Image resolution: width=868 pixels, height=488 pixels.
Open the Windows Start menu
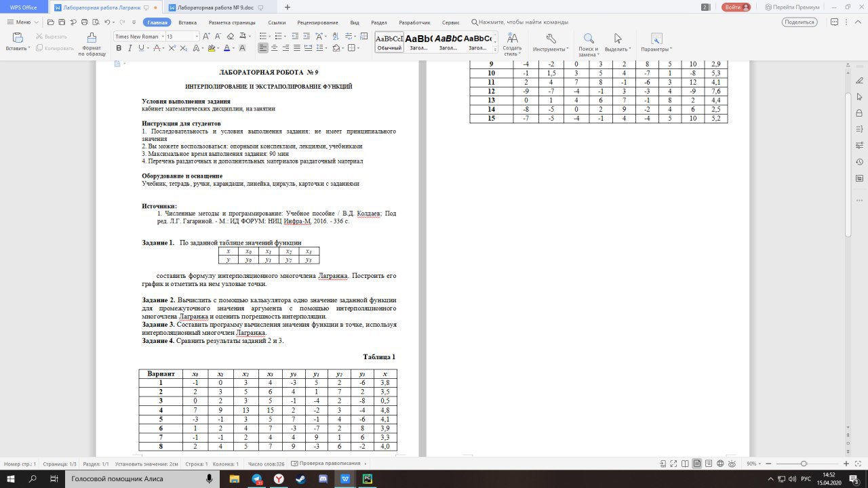[x=10, y=479]
